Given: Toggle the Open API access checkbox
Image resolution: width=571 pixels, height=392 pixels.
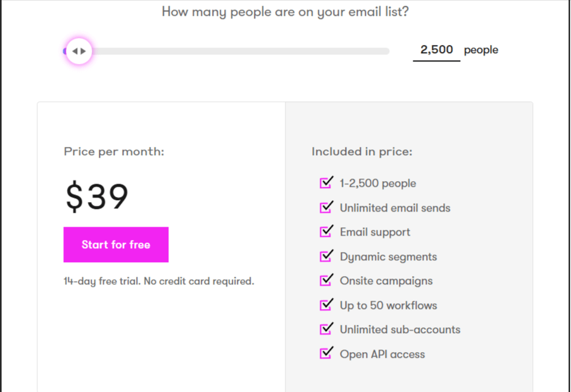Looking at the screenshot, I should pyautogui.click(x=326, y=353).
